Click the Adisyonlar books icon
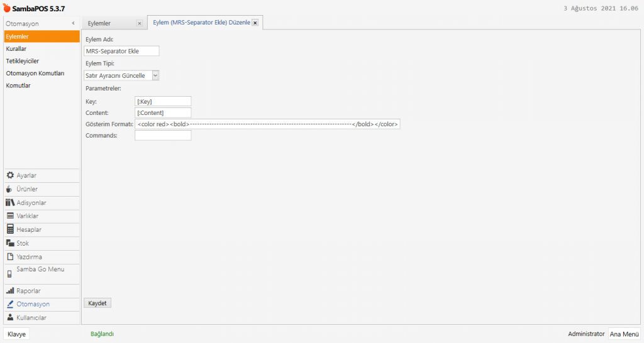Image resolution: width=644 pixels, height=343 pixels. click(10, 203)
